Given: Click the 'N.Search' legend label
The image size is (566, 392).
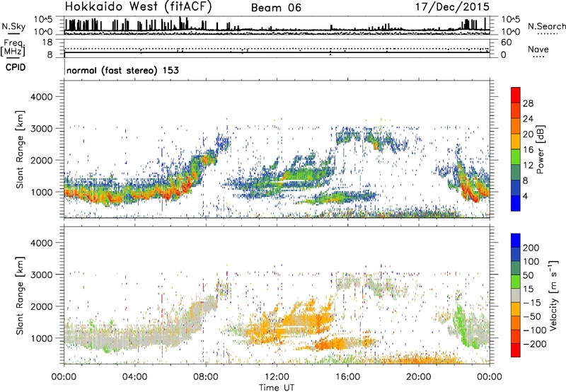Looking at the screenshot, I should click(546, 26).
